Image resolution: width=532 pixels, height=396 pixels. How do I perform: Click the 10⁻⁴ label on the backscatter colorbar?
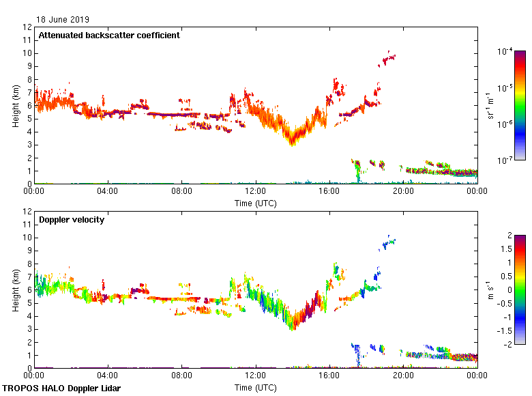tap(505, 52)
